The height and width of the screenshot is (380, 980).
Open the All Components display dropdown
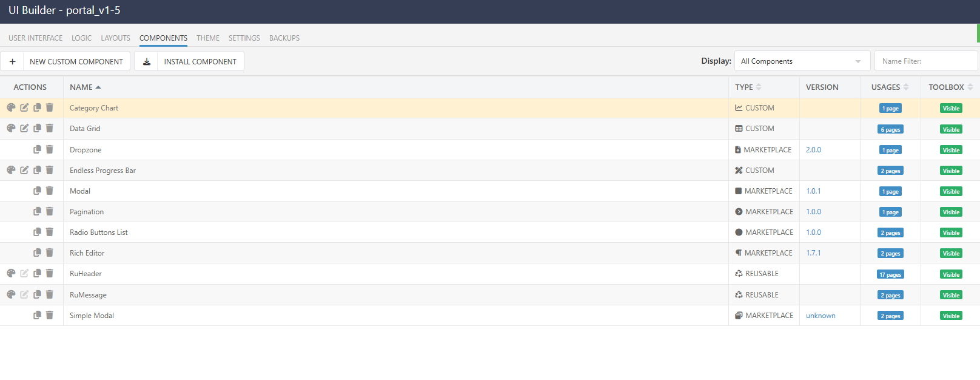pyautogui.click(x=802, y=61)
